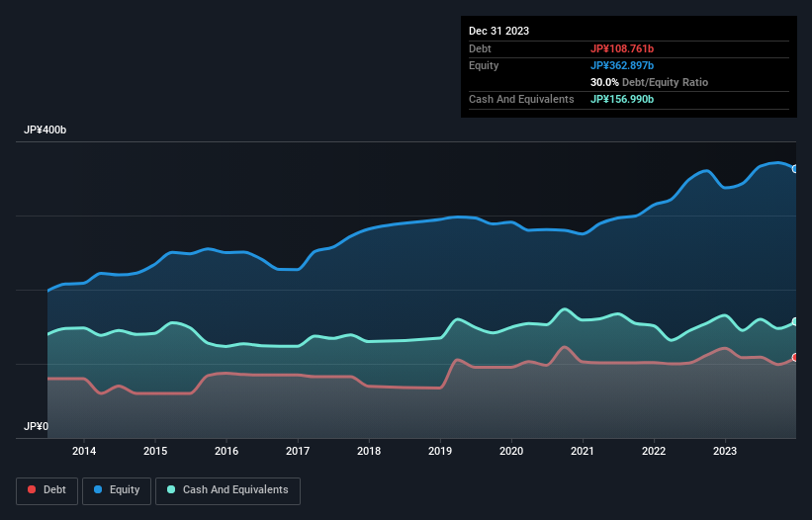Click the tooltip Equity row label
Viewport: 812px width, 520px height.
pyautogui.click(x=484, y=65)
